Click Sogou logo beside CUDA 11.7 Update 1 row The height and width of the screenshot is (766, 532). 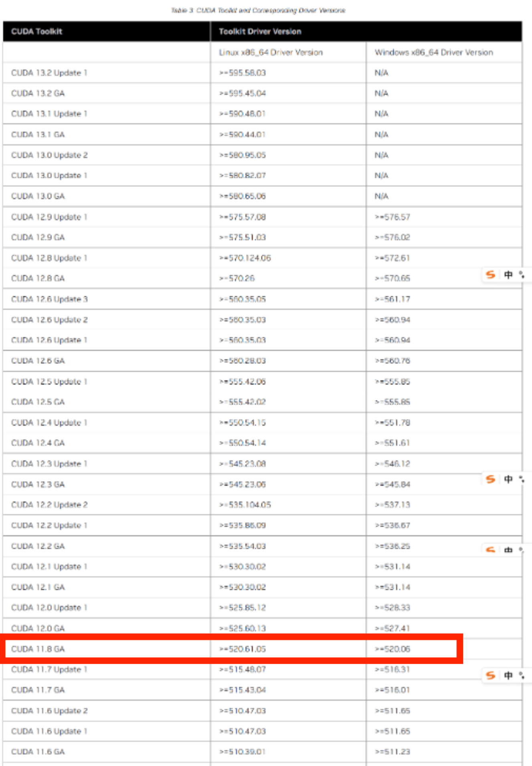coord(490,675)
